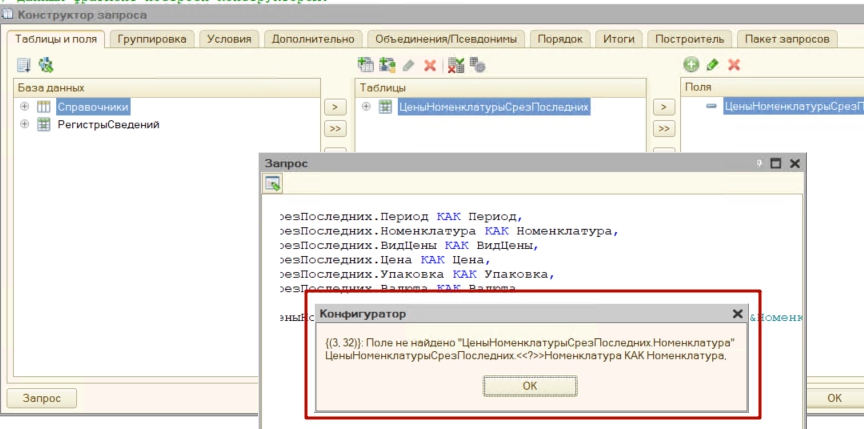Click the first icon above База данных panel
The height and width of the screenshot is (429, 864).
pos(24,65)
